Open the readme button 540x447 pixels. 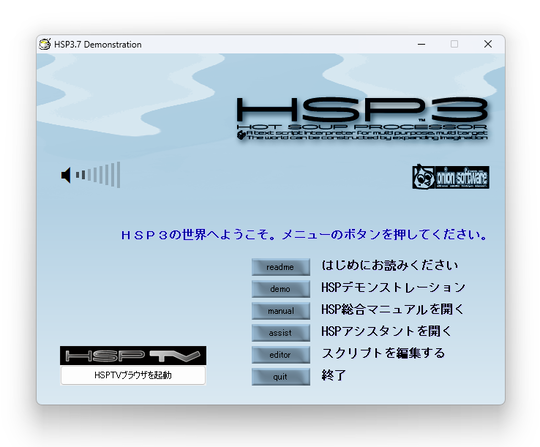point(281,267)
